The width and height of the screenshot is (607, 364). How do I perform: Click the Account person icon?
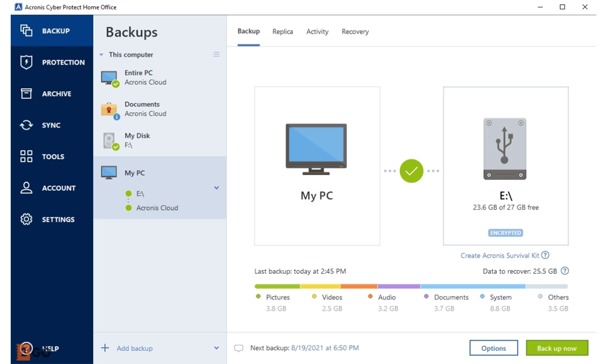(x=26, y=188)
